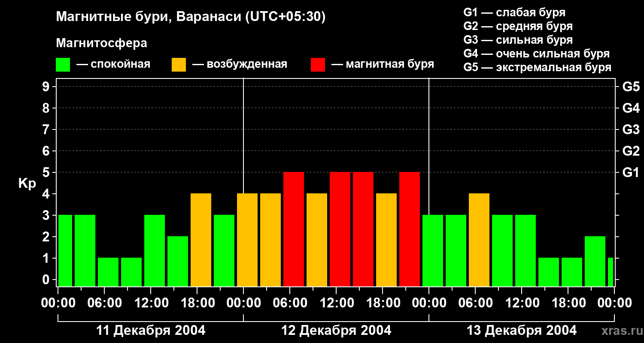Viewport: 644px width, 343px height.
Task: Click the '11 Декабря 2004' date label
Action: tap(151, 331)
